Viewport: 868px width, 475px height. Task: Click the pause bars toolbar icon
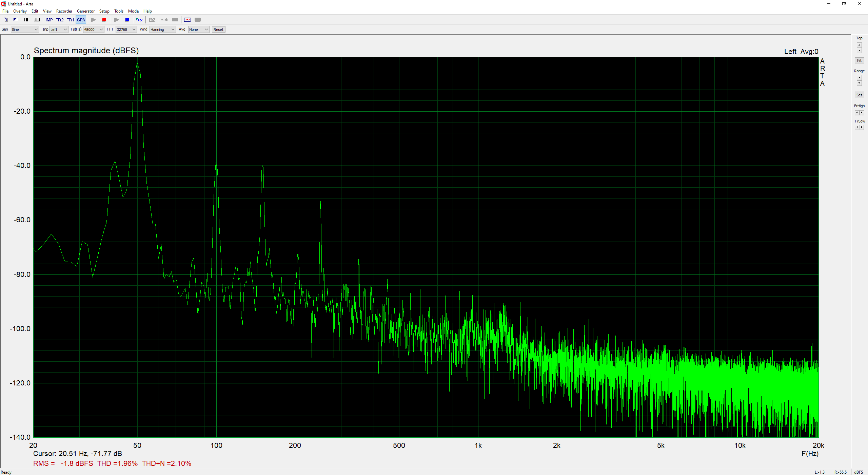pyautogui.click(x=26, y=20)
